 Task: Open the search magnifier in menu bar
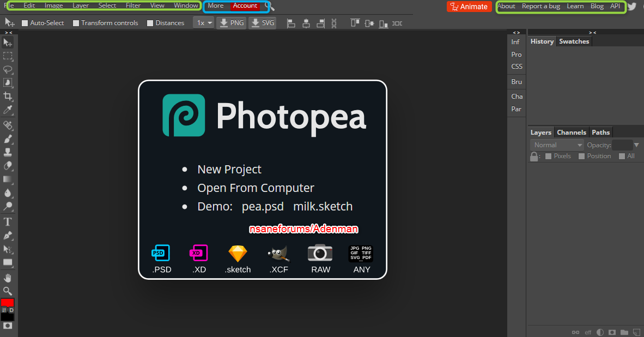pos(270,6)
